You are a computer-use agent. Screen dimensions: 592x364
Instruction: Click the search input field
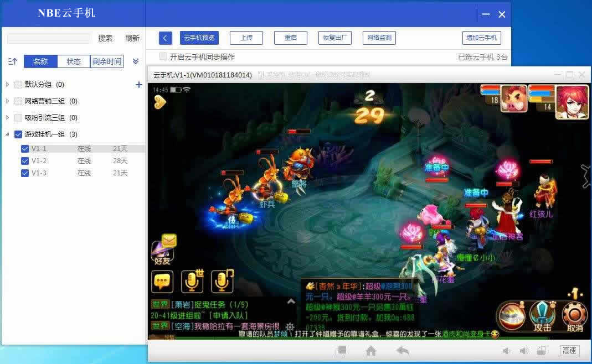coord(49,38)
